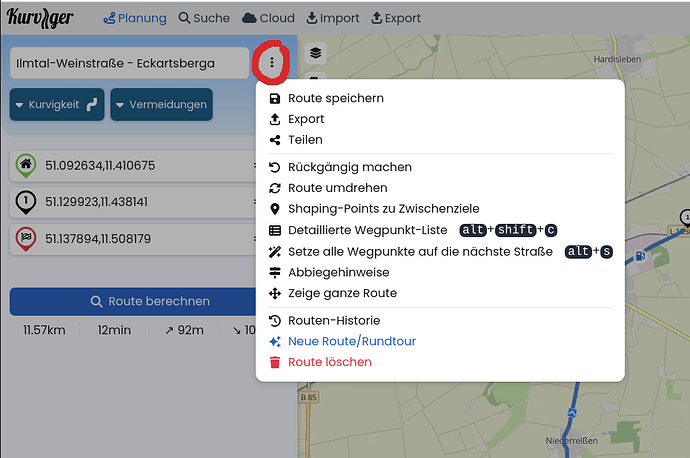Open the three-dot route options menu

271,63
